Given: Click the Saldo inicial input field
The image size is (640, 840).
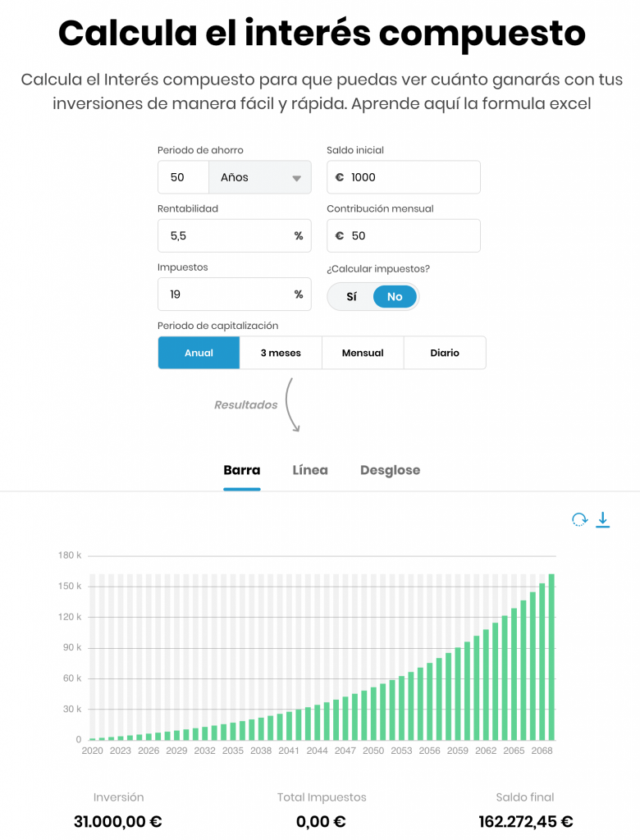Looking at the screenshot, I should 404,177.
